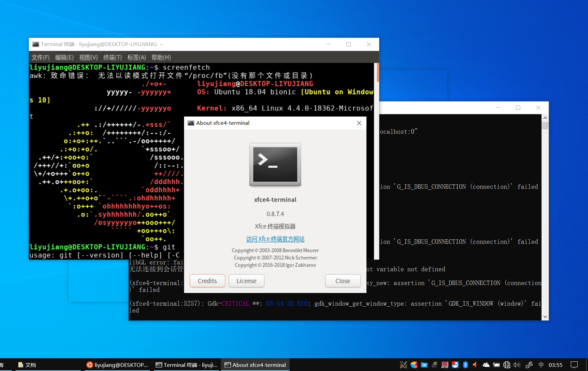Maximize the Terminal 终端 window

click(349, 44)
